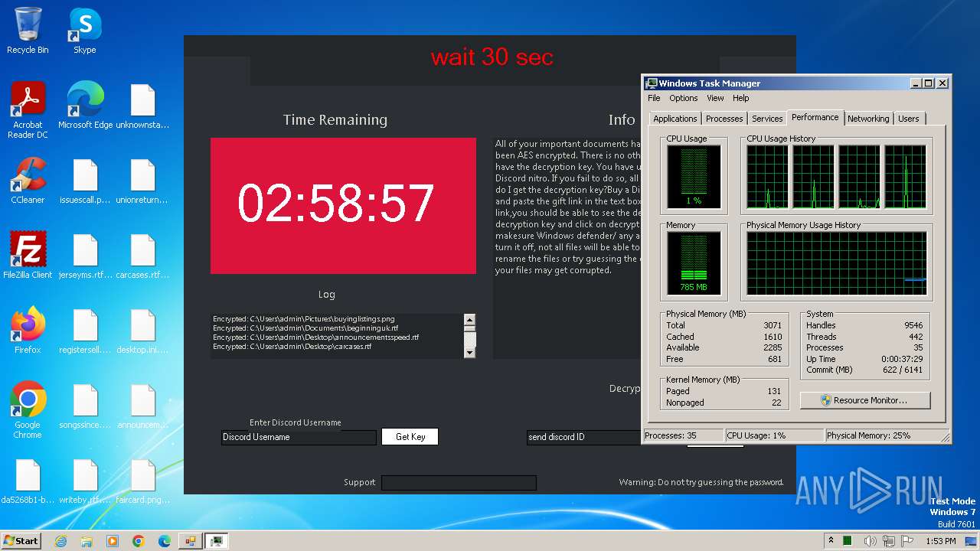
Task: Launch CCleaner from the desktop
Action: coord(28,181)
